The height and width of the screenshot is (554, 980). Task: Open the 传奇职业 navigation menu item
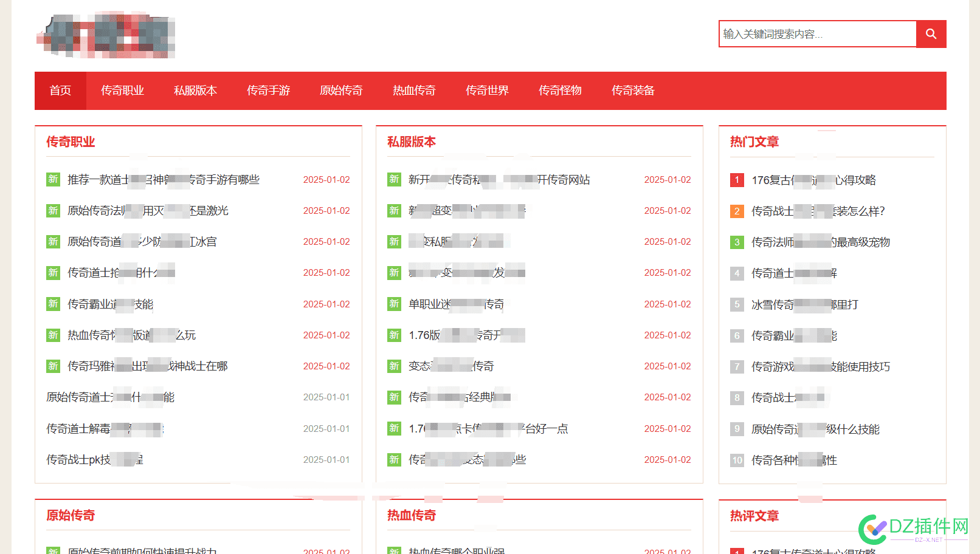tap(122, 91)
